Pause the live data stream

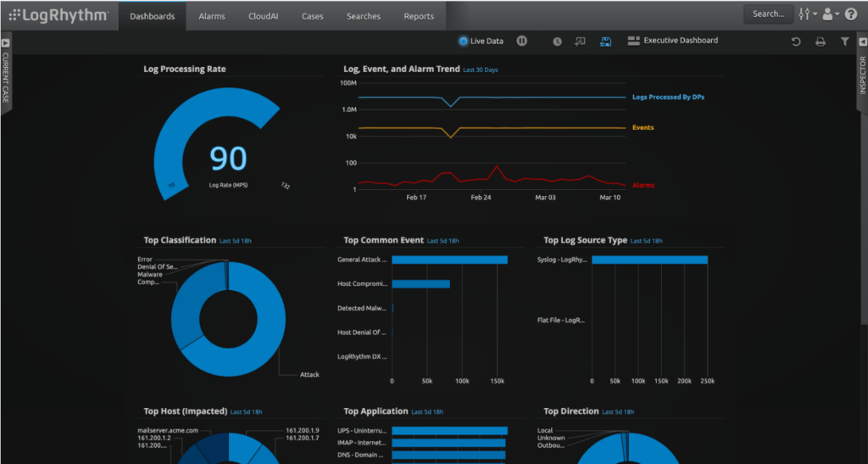point(522,41)
